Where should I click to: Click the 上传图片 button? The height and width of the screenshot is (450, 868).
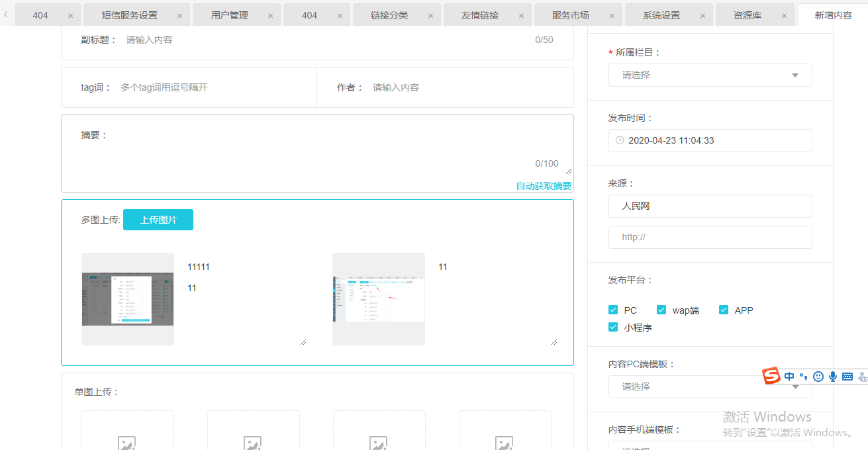coord(158,220)
